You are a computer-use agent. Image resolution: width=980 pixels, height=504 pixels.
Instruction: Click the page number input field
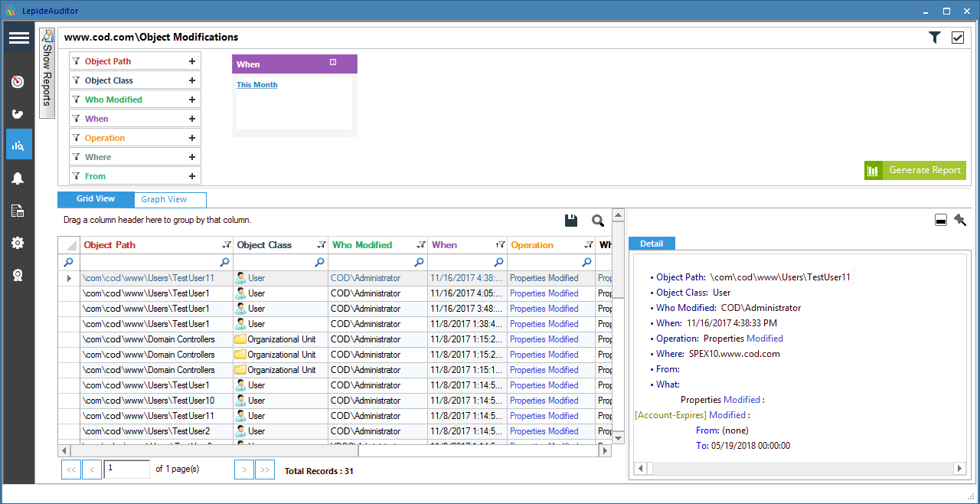coord(127,469)
